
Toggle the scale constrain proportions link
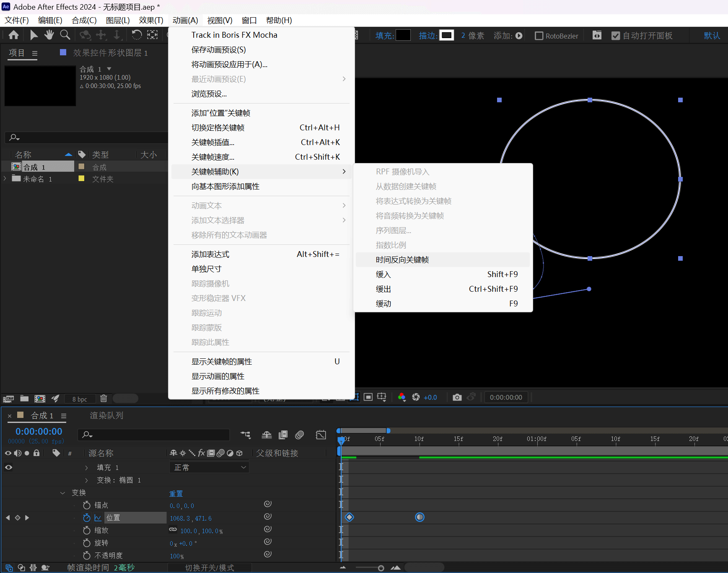173,530
